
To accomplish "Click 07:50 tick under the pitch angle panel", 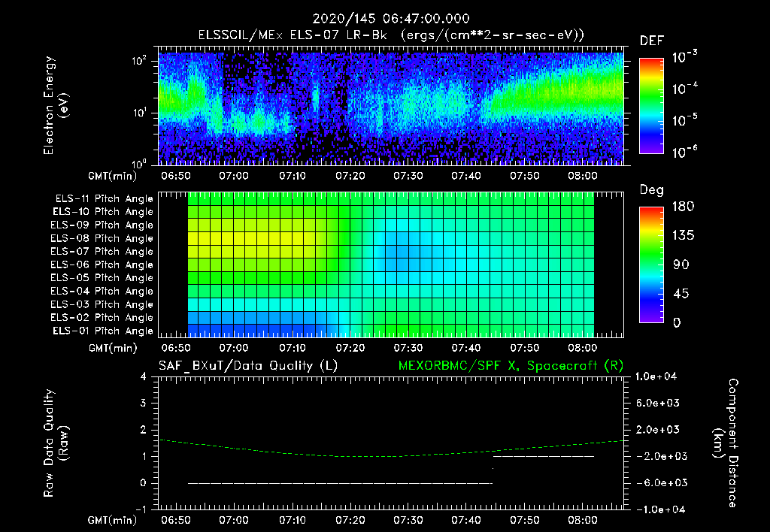I will (524, 348).
